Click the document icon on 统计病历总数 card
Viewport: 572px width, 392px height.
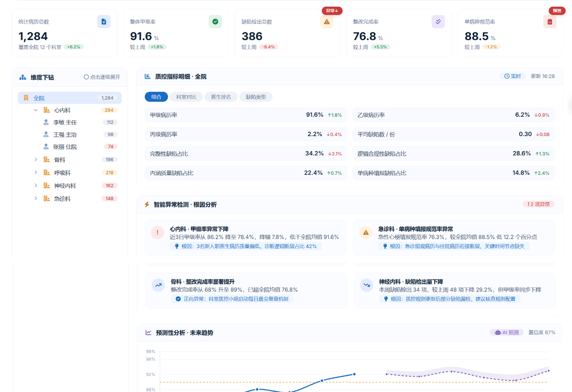[x=104, y=22]
